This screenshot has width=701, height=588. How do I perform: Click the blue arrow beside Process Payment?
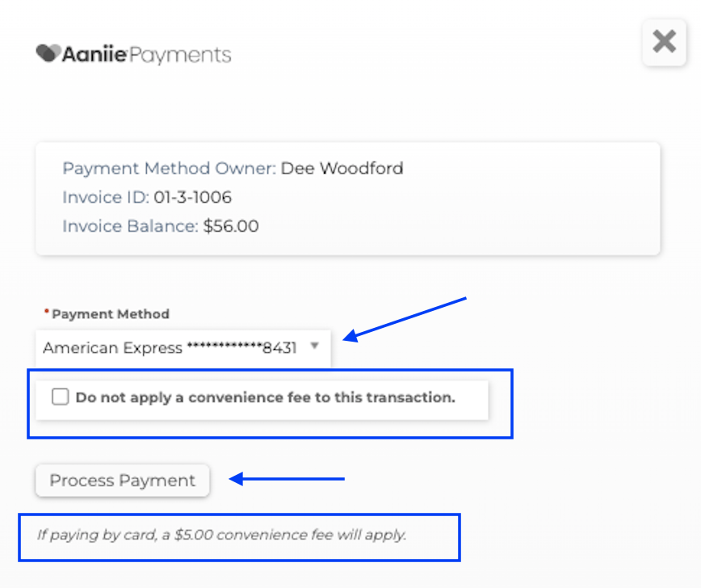(x=288, y=479)
